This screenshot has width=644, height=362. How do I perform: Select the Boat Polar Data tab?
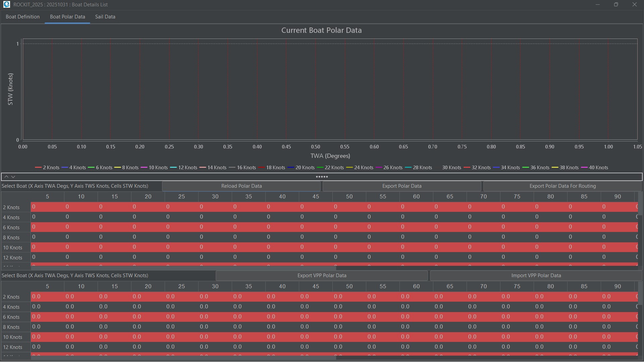point(67,17)
